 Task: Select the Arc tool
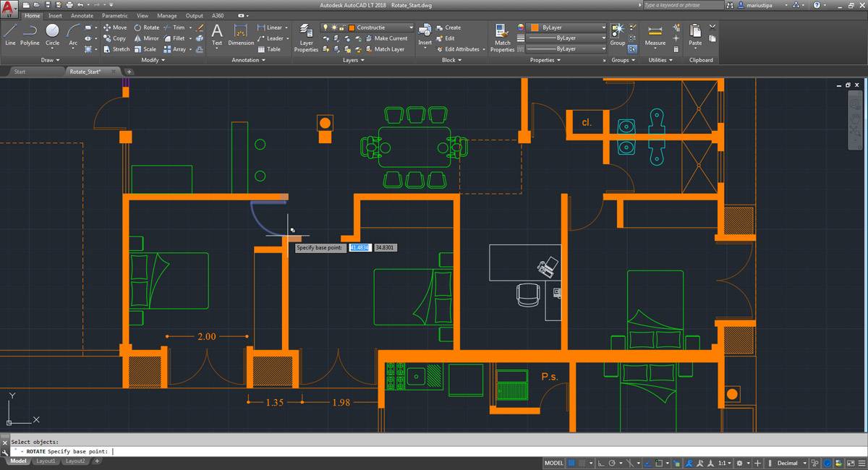[73, 34]
